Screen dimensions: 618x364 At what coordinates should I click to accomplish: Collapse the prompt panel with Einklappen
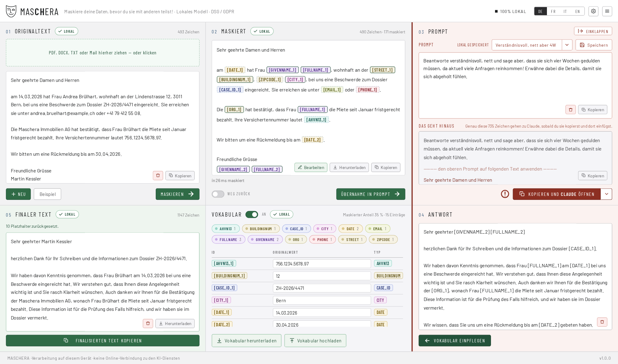593,31
